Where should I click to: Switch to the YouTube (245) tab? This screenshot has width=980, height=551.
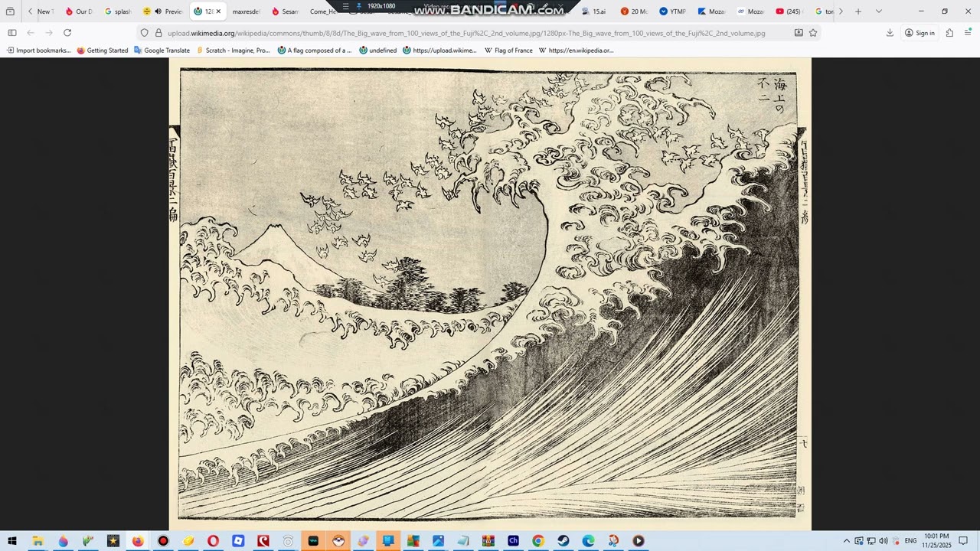point(789,11)
